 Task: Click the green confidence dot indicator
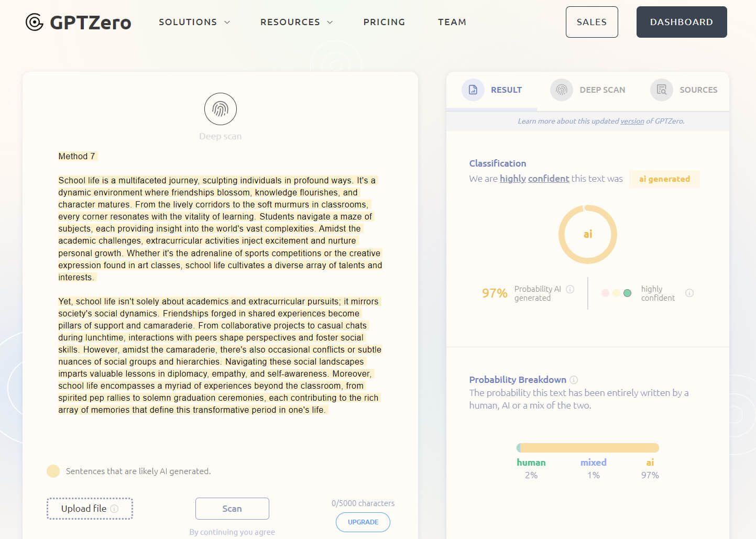626,293
